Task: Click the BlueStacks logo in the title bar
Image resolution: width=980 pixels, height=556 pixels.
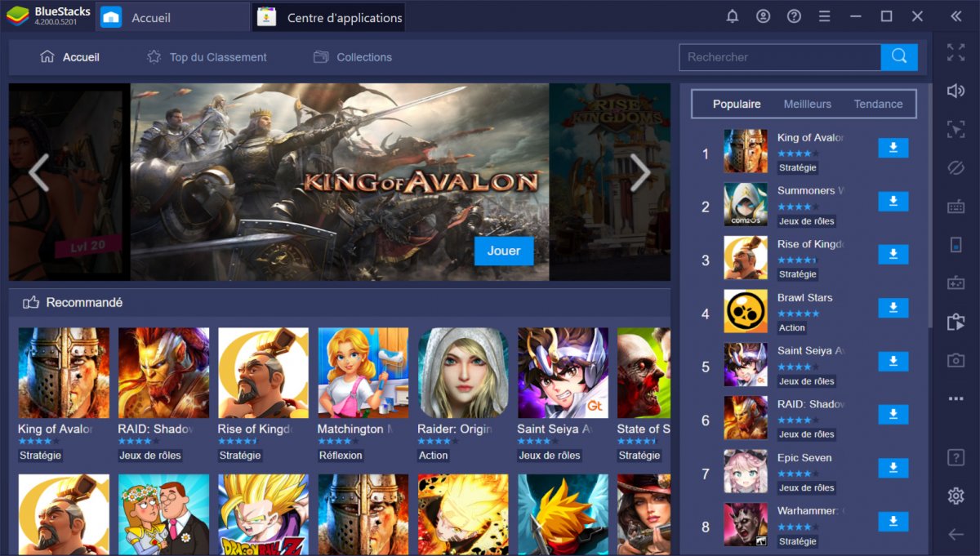Action: tap(18, 16)
